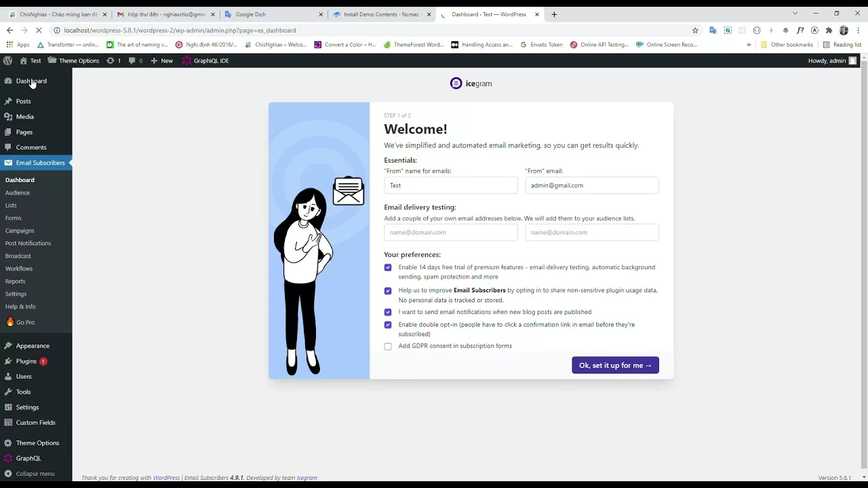
Task: Open the New content dropdown in admin bar
Action: click(161, 60)
